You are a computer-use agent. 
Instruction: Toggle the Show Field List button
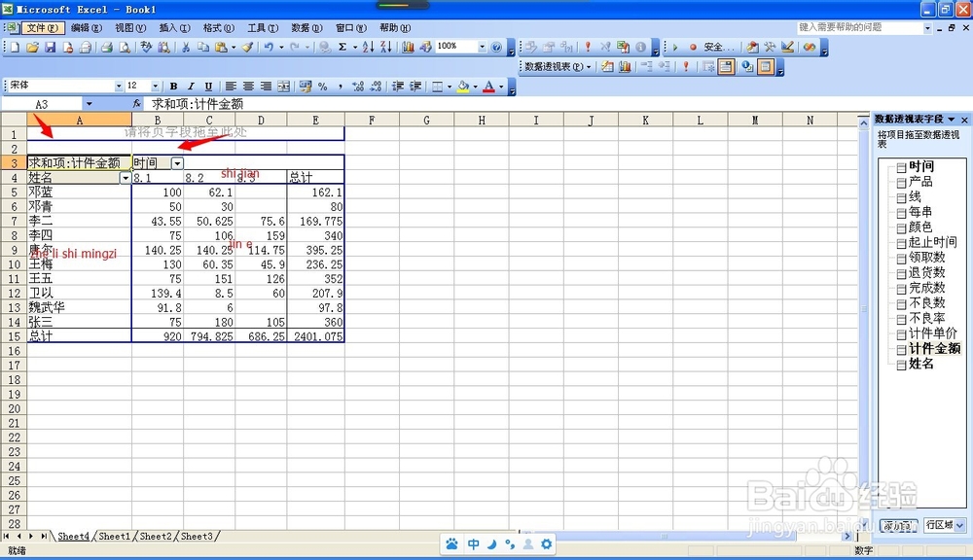767,66
